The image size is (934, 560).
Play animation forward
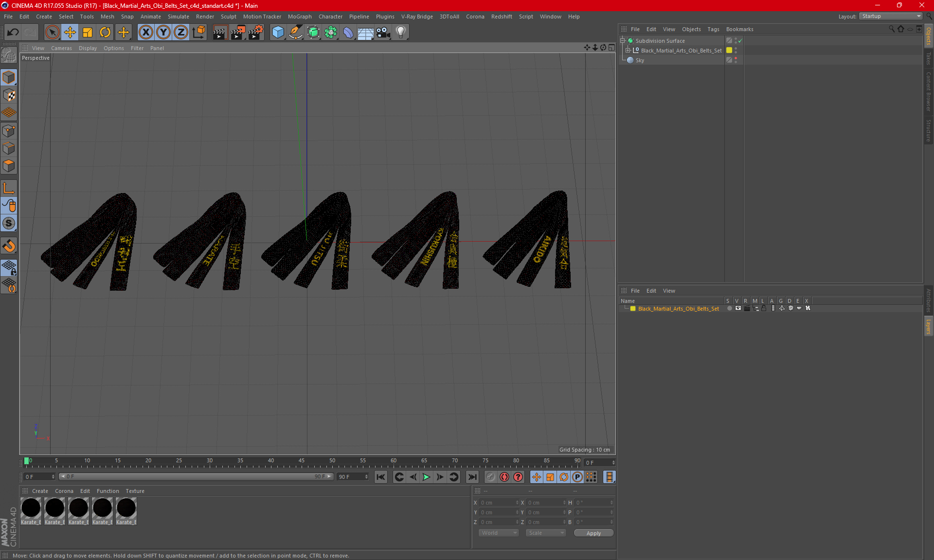tap(426, 477)
